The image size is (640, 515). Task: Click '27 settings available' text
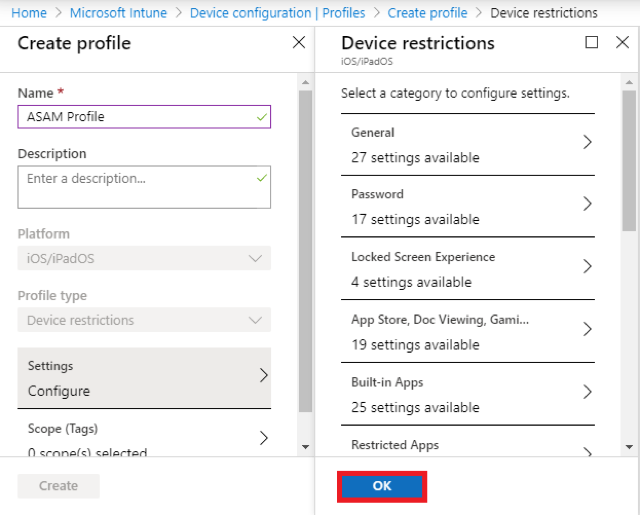click(415, 158)
